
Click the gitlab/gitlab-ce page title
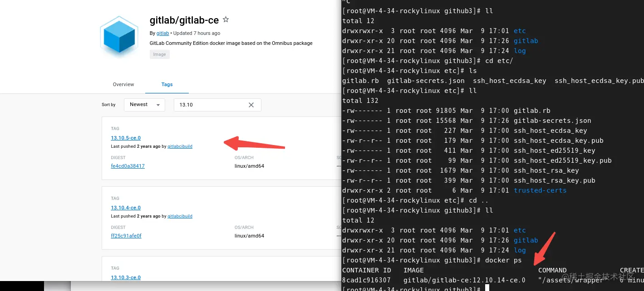click(184, 20)
